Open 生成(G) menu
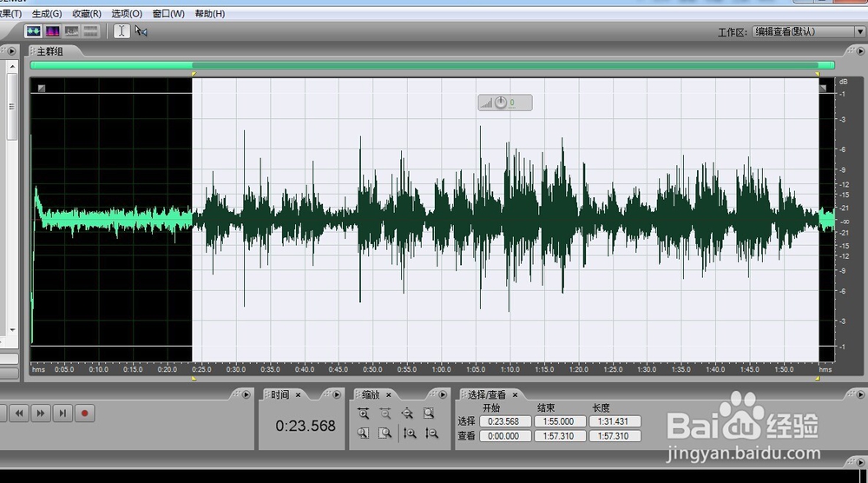Image resolution: width=868 pixels, height=483 pixels. click(x=47, y=13)
